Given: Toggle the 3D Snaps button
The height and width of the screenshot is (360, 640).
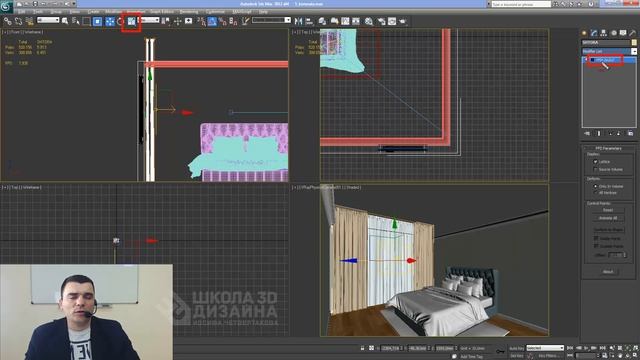Looking at the screenshot, I should coord(201,21).
